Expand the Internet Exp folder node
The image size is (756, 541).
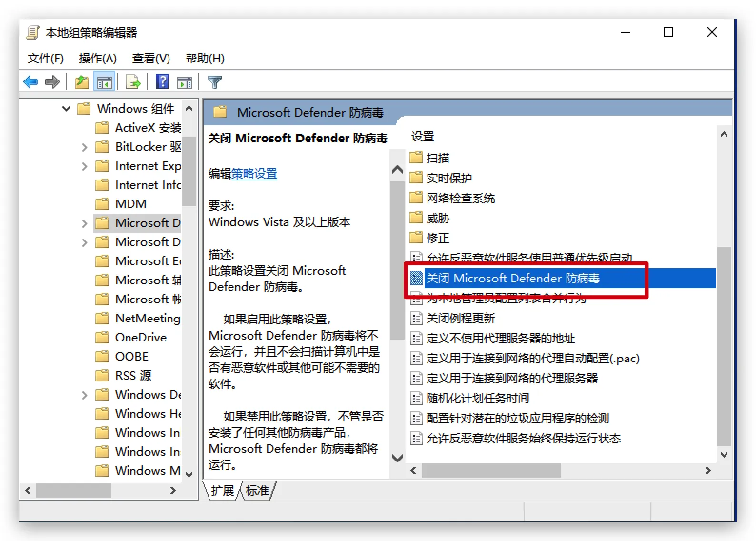click(x=84, y=166)
